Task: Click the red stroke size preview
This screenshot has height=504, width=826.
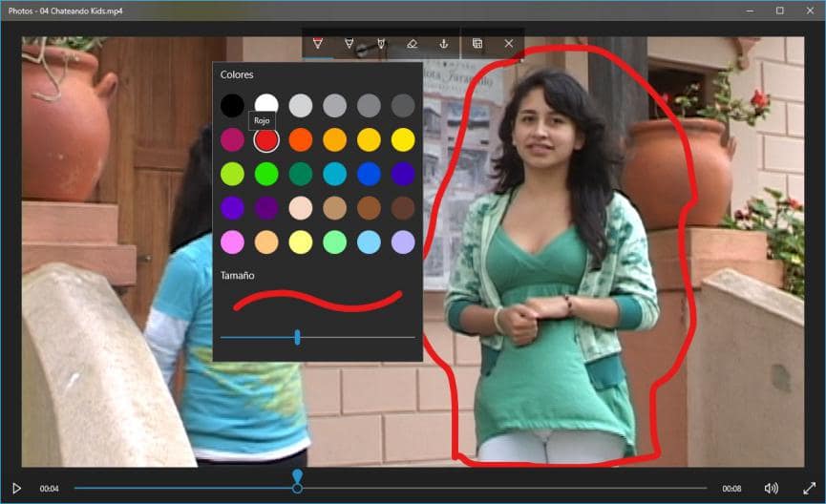Action: point(318,301)
